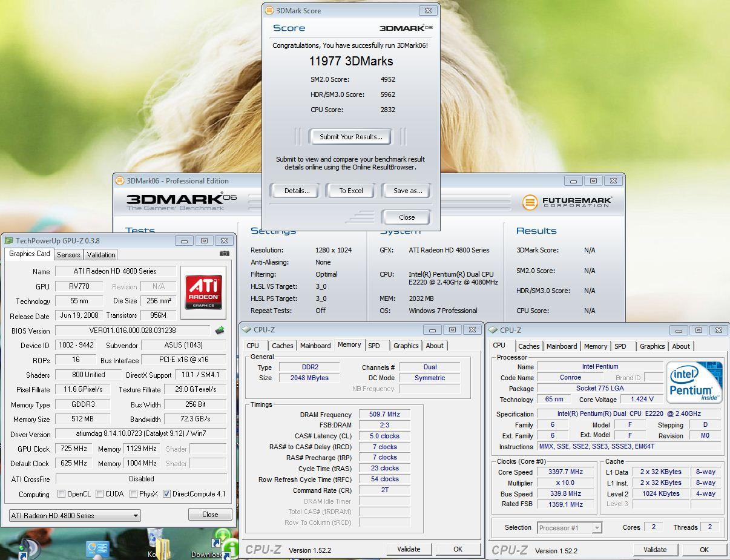Click the ATI Radeon Graphics logo

pyautogui.click(x=203, y=292)
